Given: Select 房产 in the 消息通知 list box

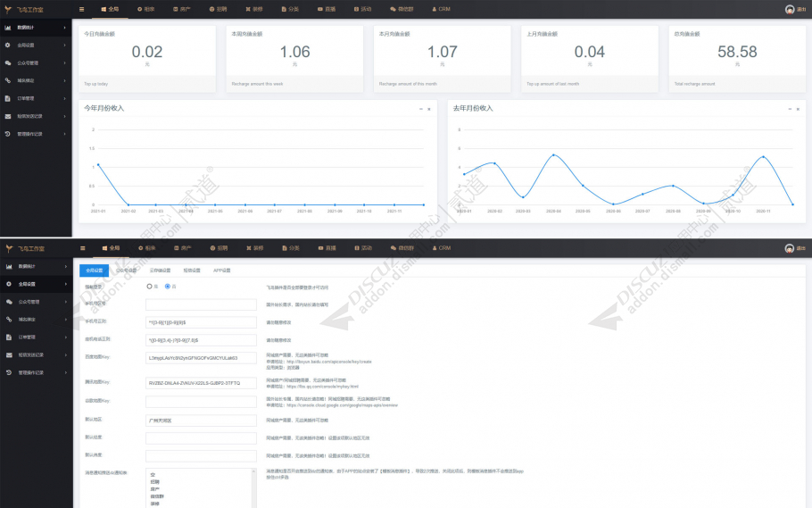Looking at the screenshot, I should [155, 489].
